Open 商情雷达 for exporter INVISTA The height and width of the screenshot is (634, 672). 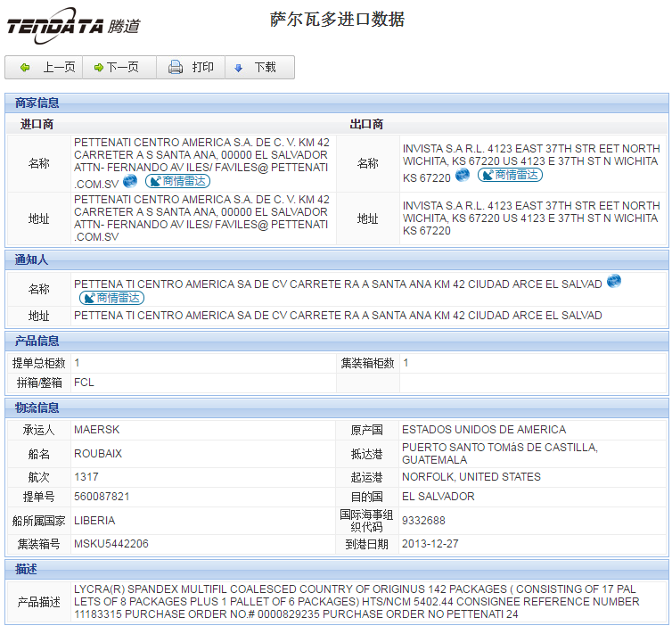coord(510,176)
